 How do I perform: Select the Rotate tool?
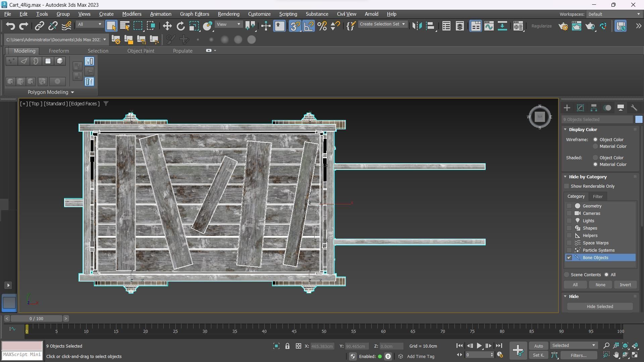click(180, 26)
